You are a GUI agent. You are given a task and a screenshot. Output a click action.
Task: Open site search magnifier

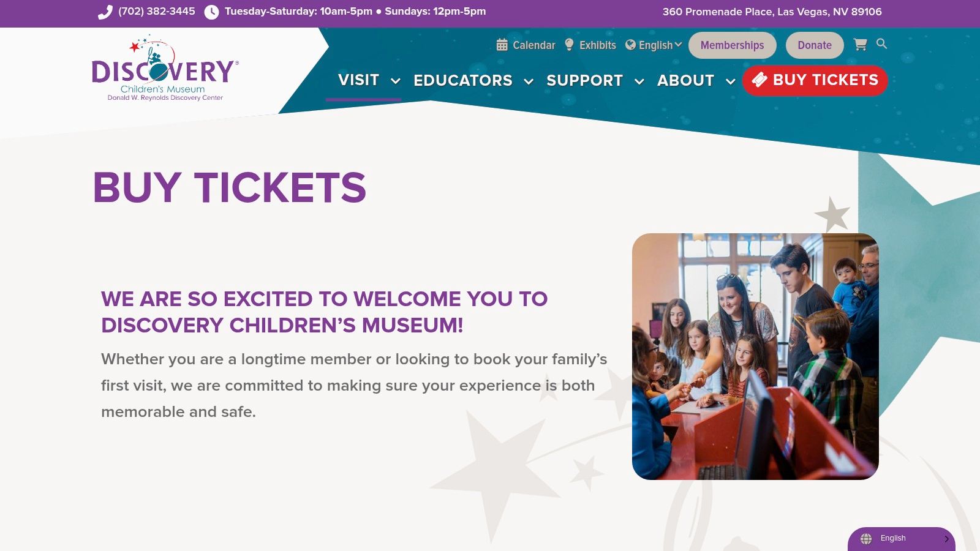tap(881, 43)
